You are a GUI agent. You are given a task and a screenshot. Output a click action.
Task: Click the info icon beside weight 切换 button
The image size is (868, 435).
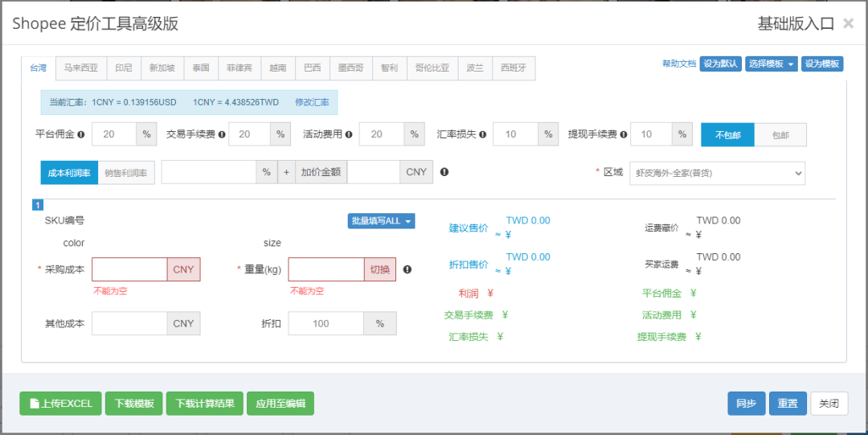coord(407,269)
